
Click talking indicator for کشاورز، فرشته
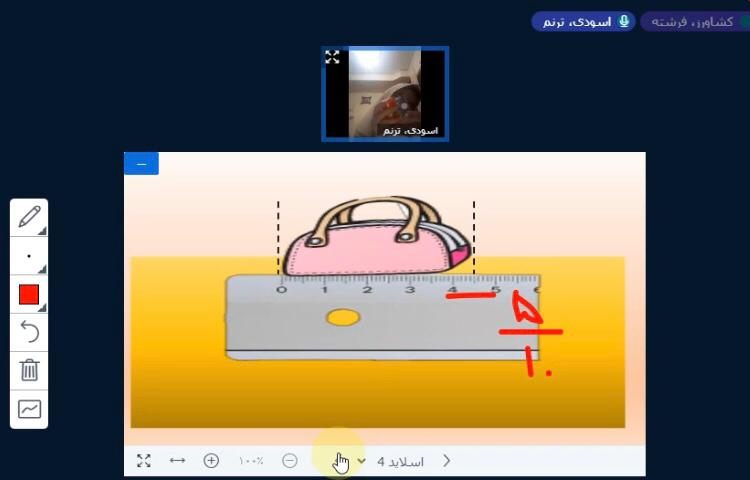(691, 21)
